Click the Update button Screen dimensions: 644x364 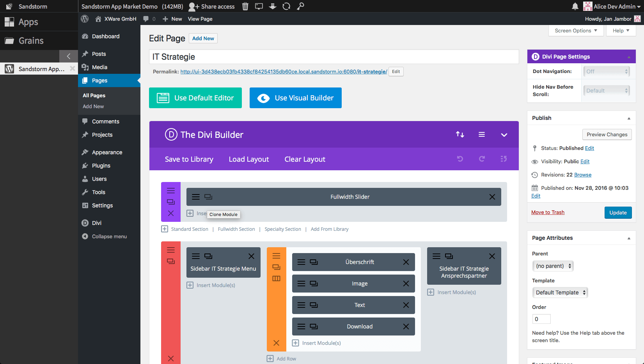point(618,213)
